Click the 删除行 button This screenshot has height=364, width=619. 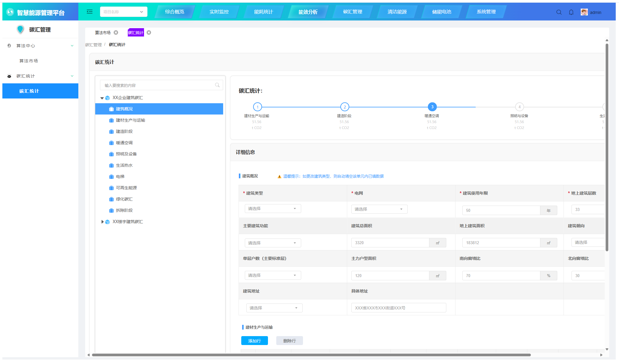point(289,341)
